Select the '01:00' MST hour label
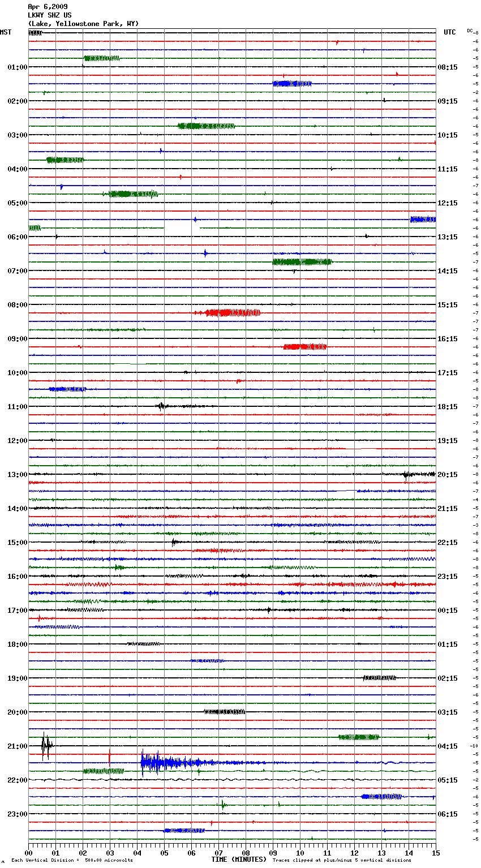This screenshot has width=481, height=868. tap(18, 67)
